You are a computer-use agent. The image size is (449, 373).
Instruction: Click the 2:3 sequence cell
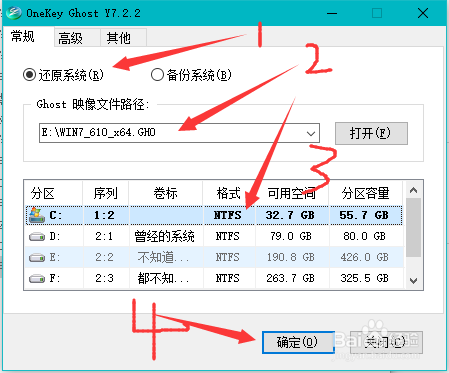click(105, 278)
